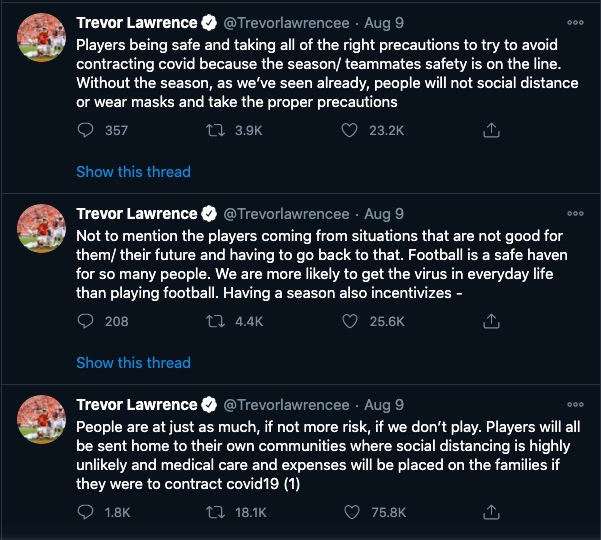Like the tweet with 25.6K likes
Viewport: 601px width, 540px height.
click(x=350, y=321)
